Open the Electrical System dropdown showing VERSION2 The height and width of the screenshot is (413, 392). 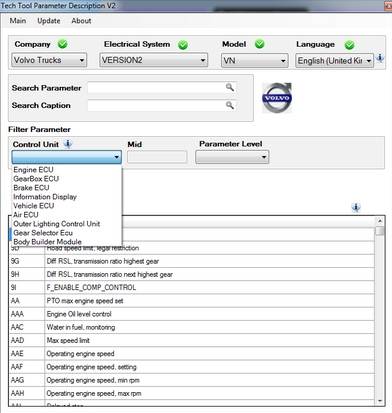click(154, 60)
